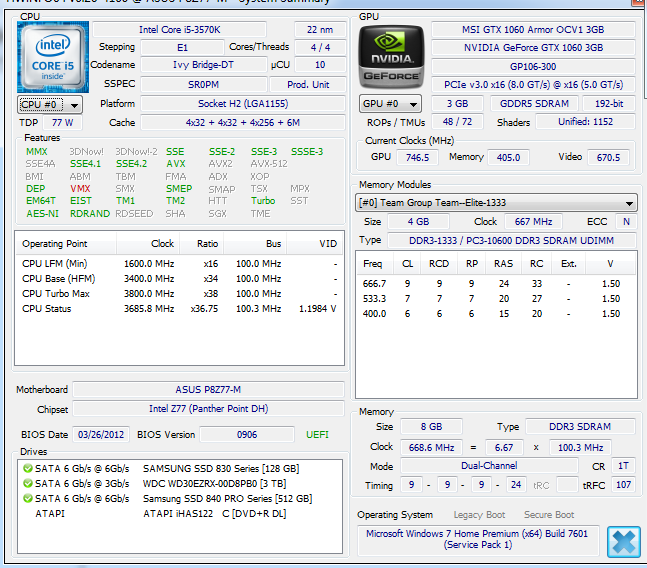Screen dimensions: 647x568
Task: Click the Dual-Channel mode field
Action: click(x=489, y=466)
